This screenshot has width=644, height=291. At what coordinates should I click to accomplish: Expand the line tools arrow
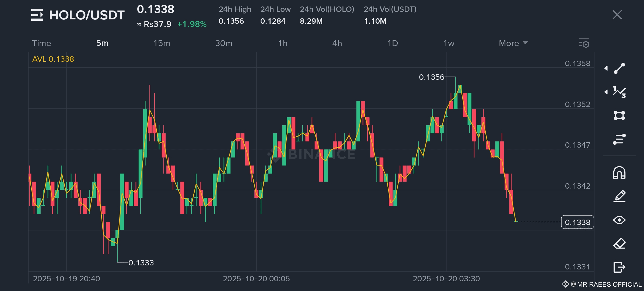pyautogui.click(x=606, y=68)
